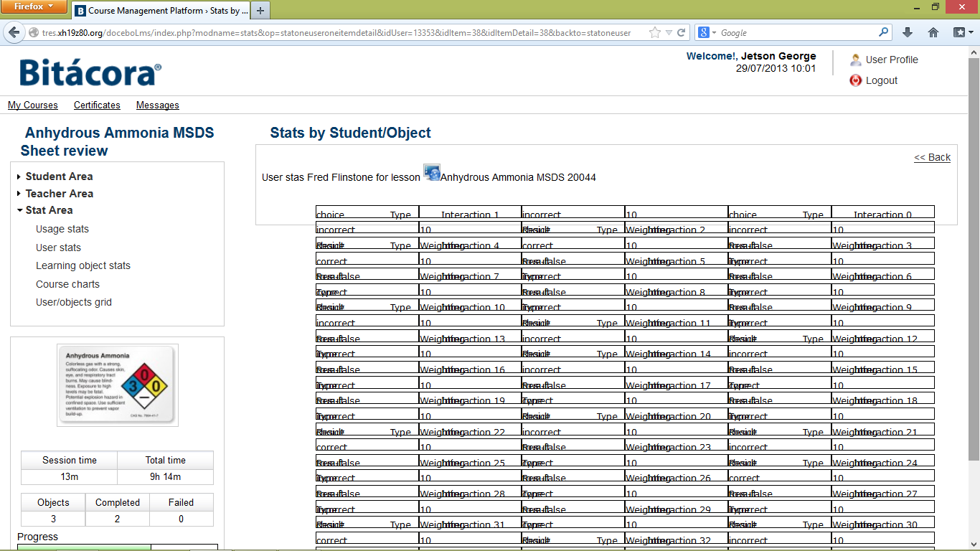Open the Google search engine dropdown
Screen dimensions: 980x551
click(x=707, y=32)
